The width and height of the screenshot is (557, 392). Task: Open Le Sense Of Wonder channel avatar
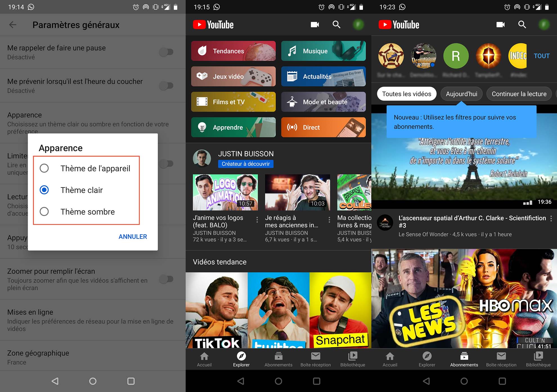(x=385, y=223)
